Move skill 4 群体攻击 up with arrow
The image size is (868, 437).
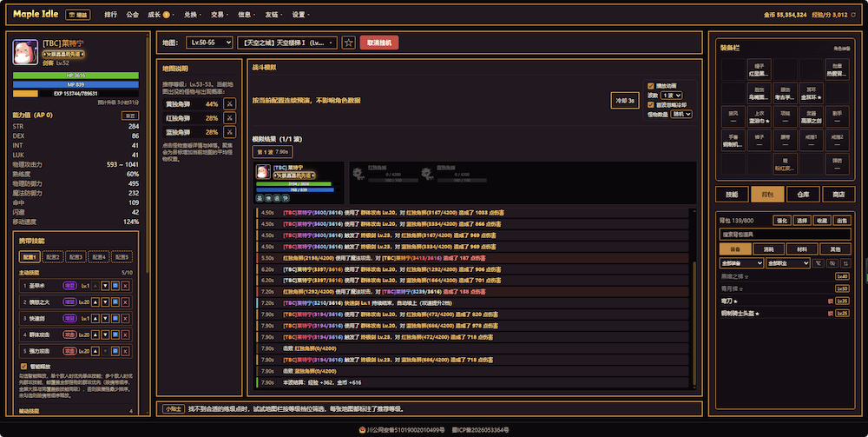point(95,334)
